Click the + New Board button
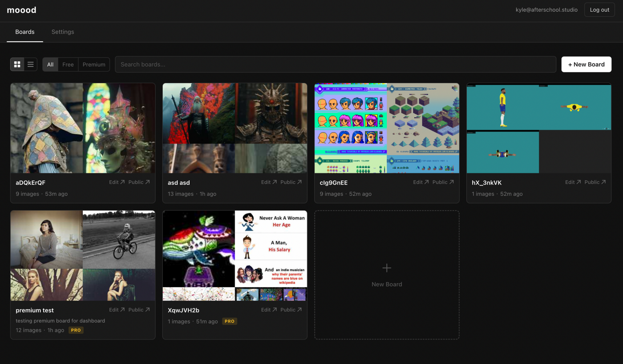 click(x=586, y=64)
